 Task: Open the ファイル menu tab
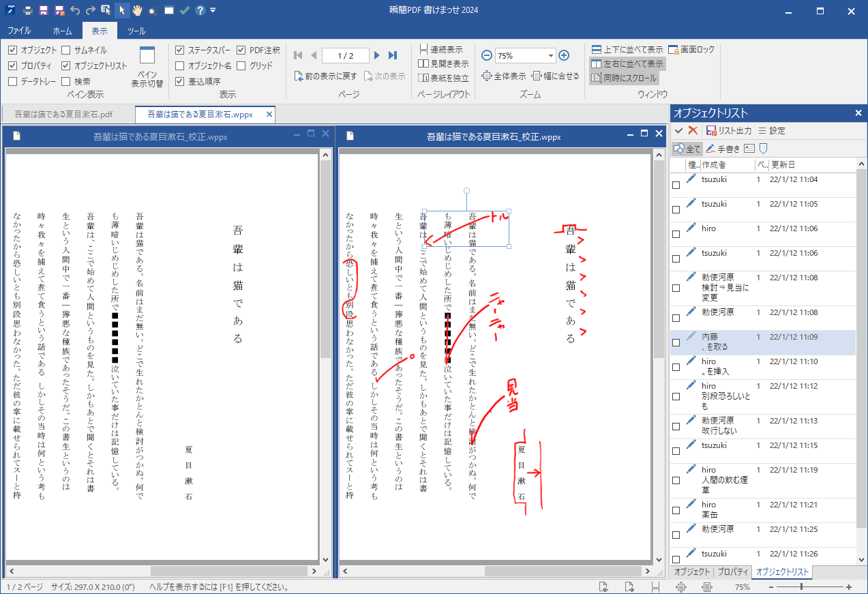(18, 31)
